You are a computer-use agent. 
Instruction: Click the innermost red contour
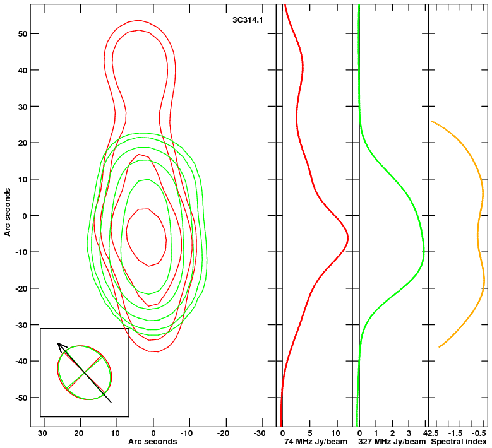[x=147, y=237]
